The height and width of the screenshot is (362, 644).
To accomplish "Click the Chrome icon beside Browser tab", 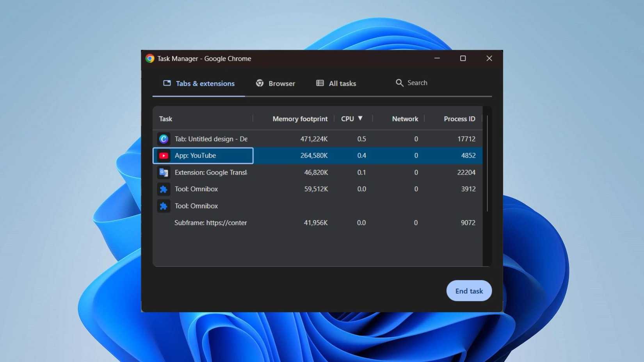I will tap(260, 83).
